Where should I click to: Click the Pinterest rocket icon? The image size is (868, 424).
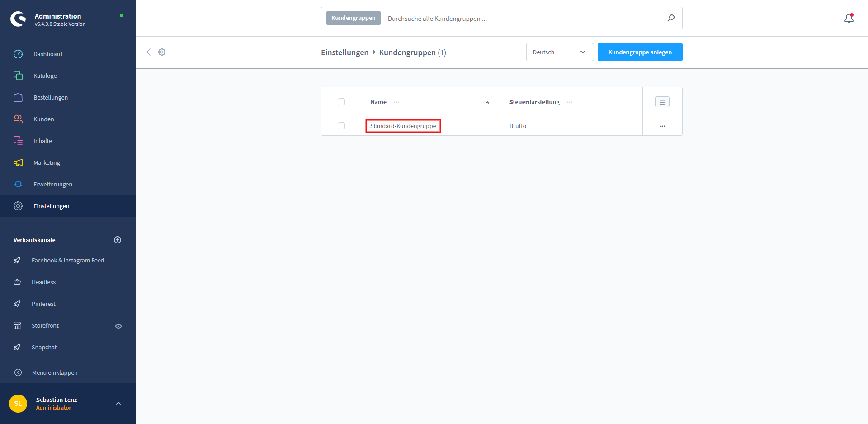point(17,304)
